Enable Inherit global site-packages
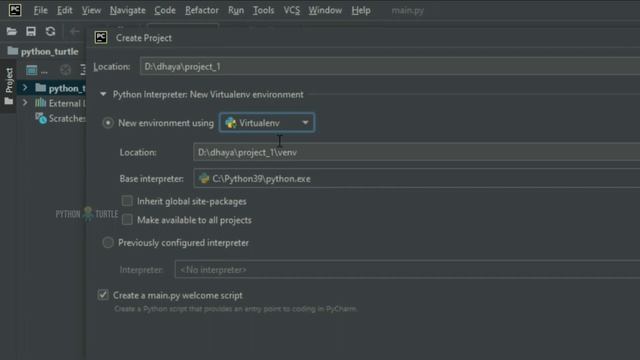The width and height of the screenshot is (640, 360). click(127, 201)
